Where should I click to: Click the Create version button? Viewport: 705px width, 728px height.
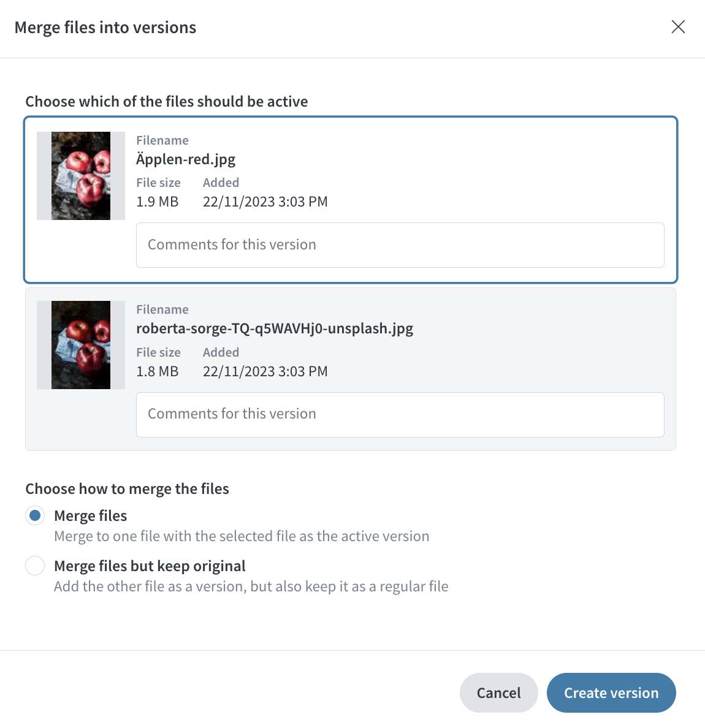611,692
